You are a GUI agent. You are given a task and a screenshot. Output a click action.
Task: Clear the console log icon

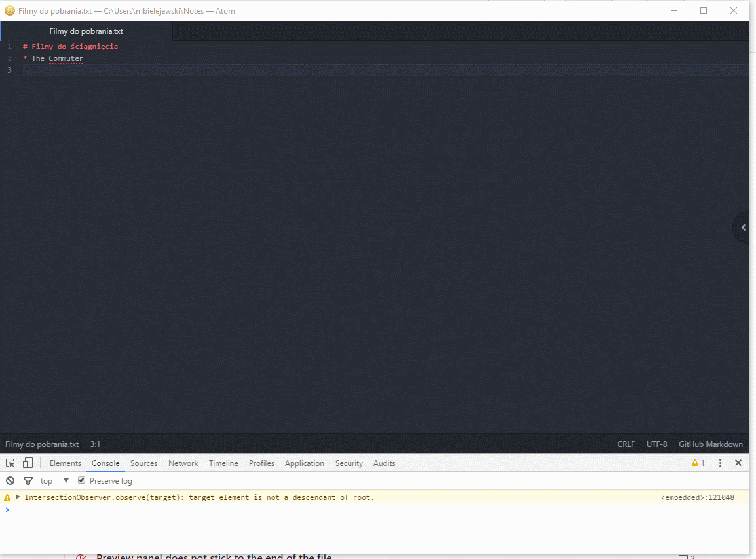click(x=10, y=481)
